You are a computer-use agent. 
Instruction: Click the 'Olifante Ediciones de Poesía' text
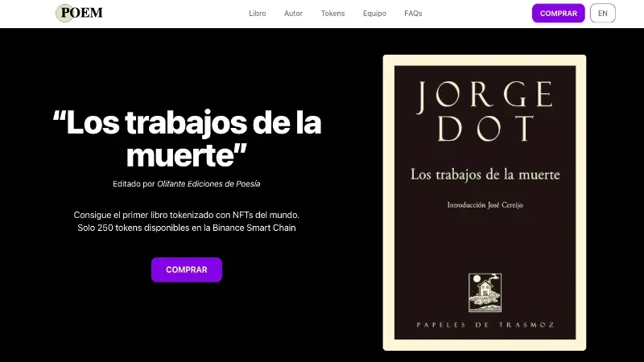coord(208,184)
